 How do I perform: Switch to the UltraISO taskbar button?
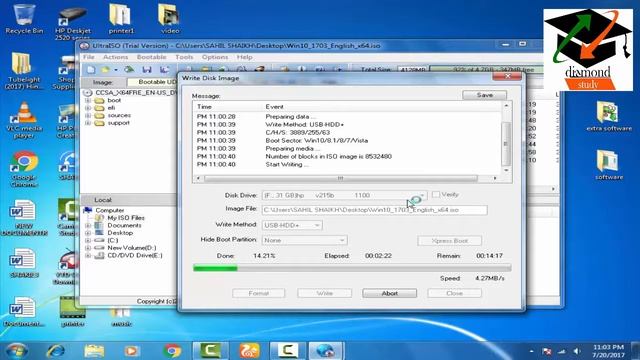326,351
